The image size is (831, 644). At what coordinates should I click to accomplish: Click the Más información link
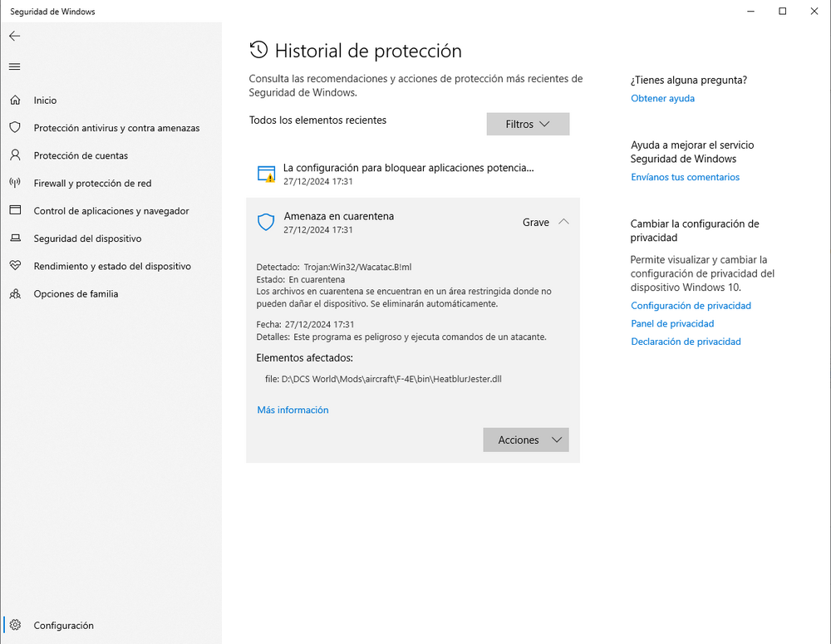pyautogui.click(x=293, y=410)
